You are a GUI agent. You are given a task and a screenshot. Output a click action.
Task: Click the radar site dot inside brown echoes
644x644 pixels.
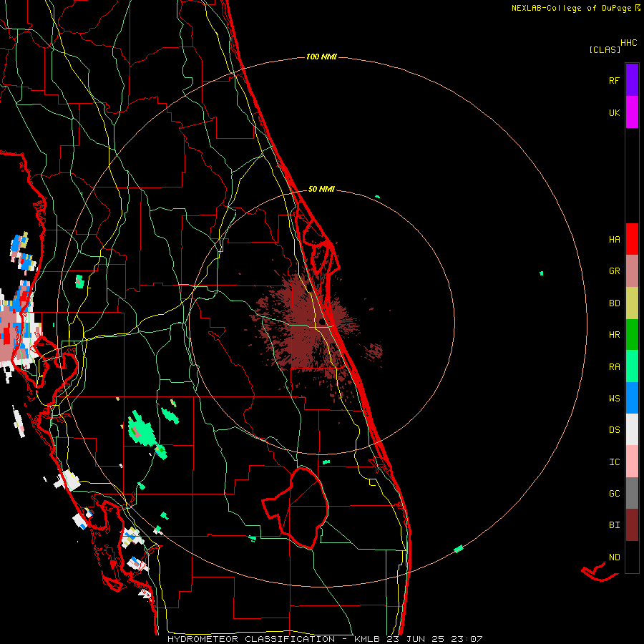tap(322, 321)
